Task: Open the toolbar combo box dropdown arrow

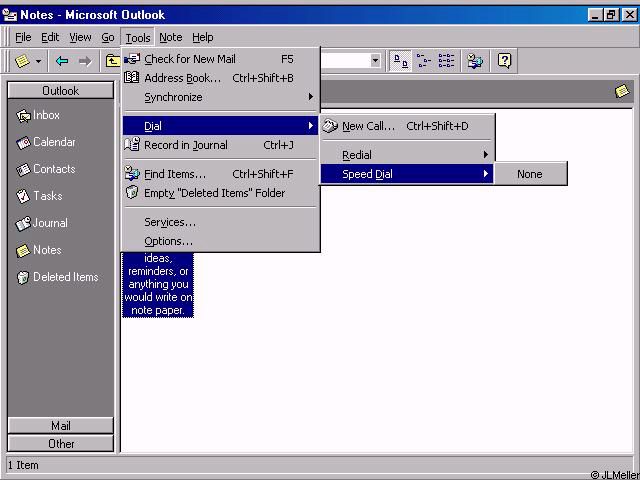Action: coord(376,61)
